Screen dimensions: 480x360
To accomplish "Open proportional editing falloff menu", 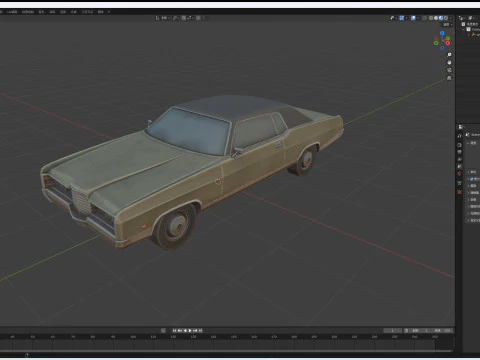I will pos(203,18).
